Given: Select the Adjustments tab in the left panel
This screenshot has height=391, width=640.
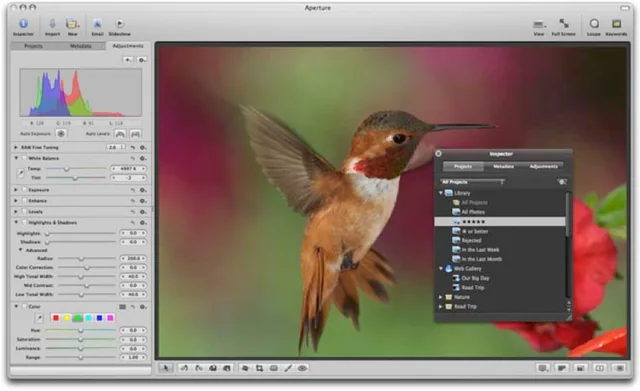Looking at the screenshot, I should tap(128, 46).
